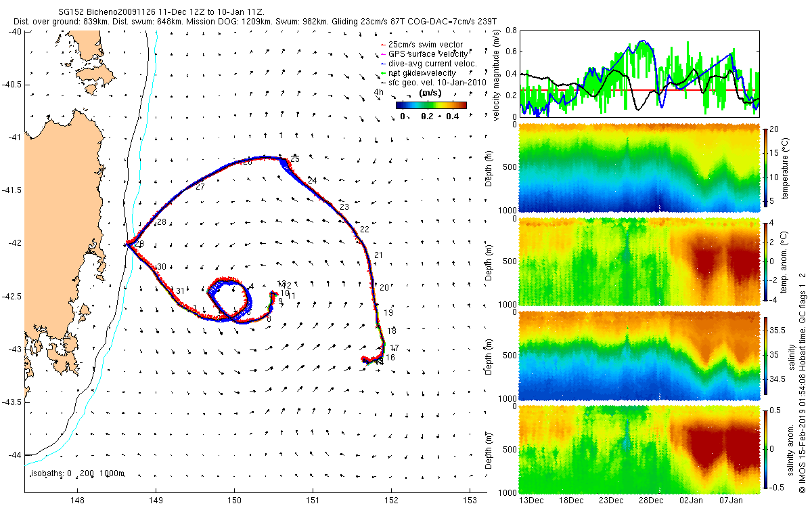Click the '-43.5' latitude tick label
812x508 pixels.
(12, 402)
